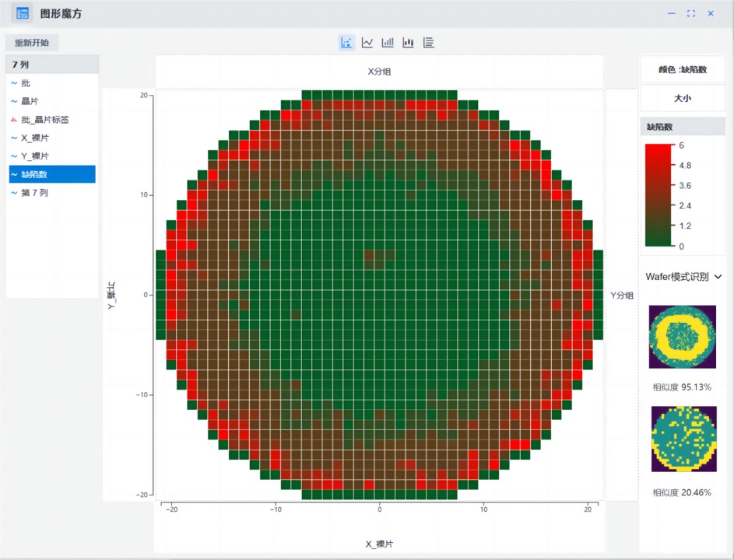This screenshot has width=734, height=560.
Task: Choose the bar chart icon
Action: 388,43
